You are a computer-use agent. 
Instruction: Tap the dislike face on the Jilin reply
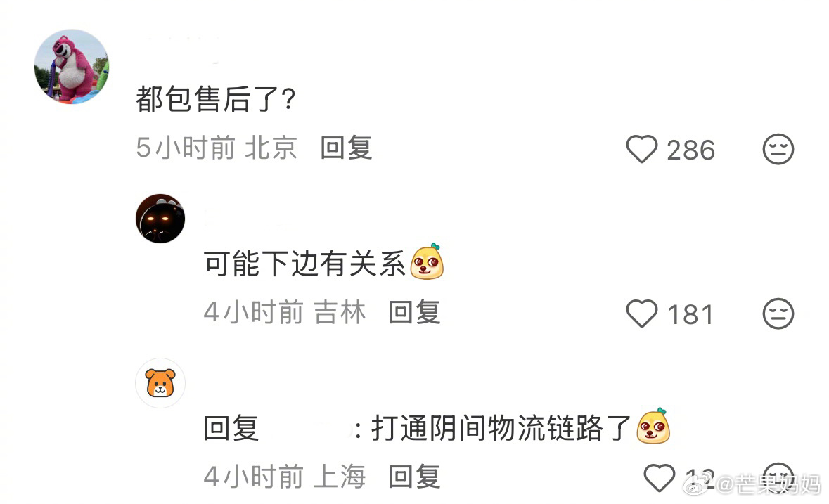pyautogui.click(x=778, y=314)
